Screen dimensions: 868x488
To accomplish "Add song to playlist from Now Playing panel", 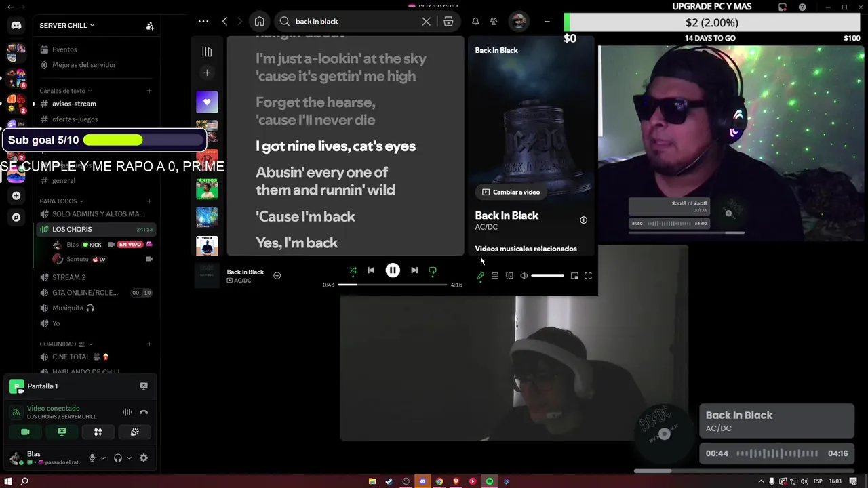I will click(x=583, y=220).
